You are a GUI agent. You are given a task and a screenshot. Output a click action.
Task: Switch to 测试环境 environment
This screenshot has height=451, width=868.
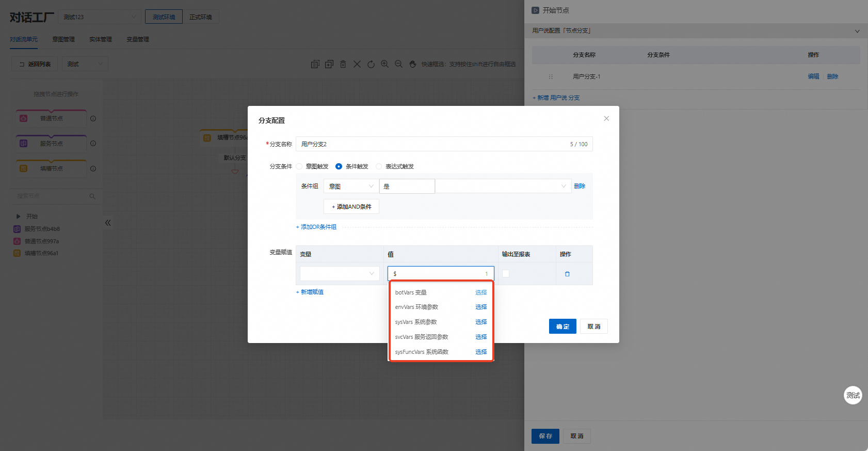pyautogui.click(x=164, y=17)
